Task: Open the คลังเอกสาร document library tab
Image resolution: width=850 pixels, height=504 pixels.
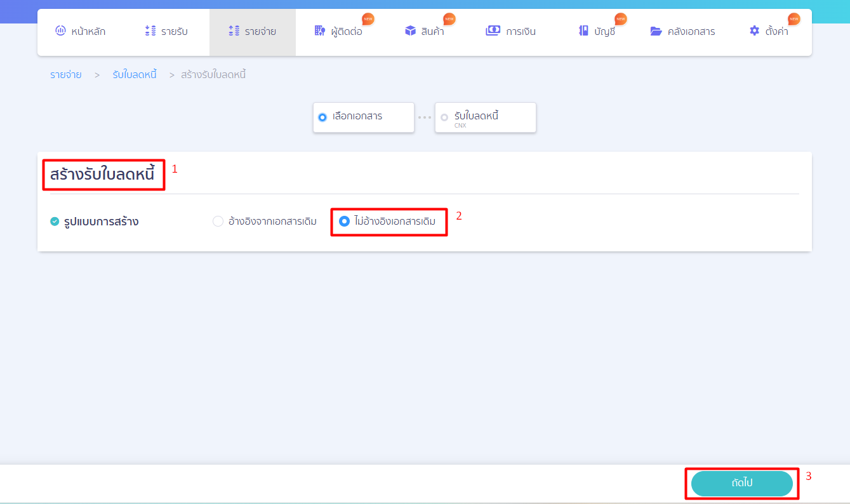Action: (683, 31)
